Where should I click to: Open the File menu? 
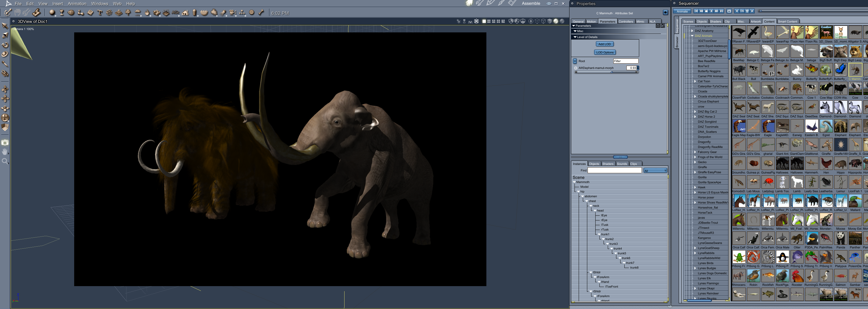coord(18,4)
